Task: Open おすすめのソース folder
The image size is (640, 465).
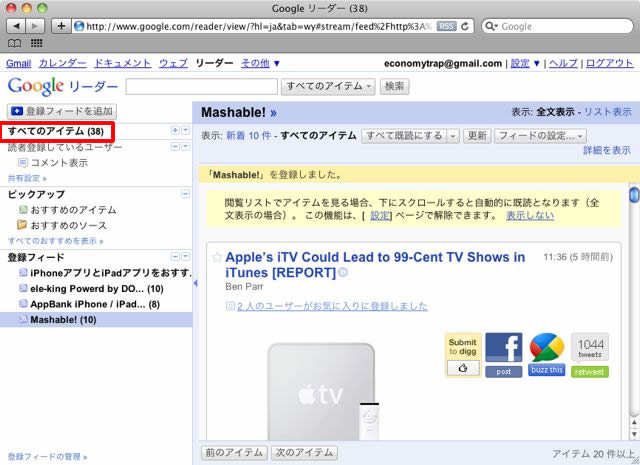Action: 62,225
